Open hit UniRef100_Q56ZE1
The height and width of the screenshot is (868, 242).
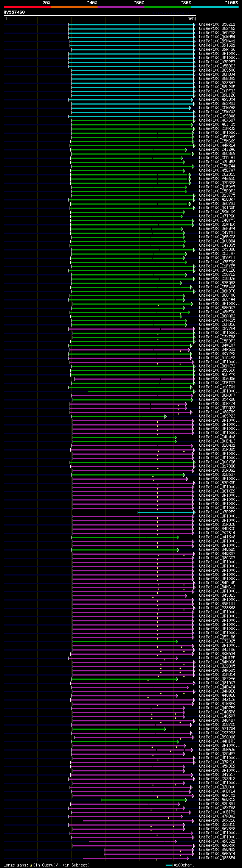pyautogui.click(x=217, y=24)
